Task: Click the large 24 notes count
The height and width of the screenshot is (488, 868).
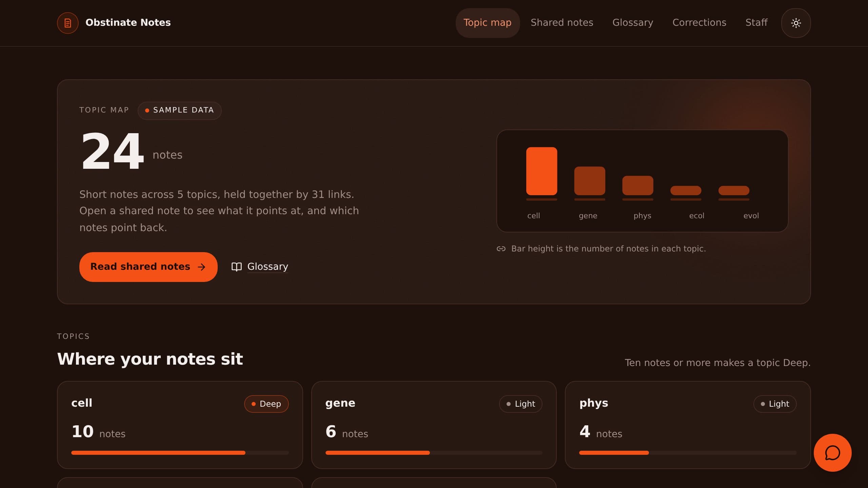Action: pos(113,151)
